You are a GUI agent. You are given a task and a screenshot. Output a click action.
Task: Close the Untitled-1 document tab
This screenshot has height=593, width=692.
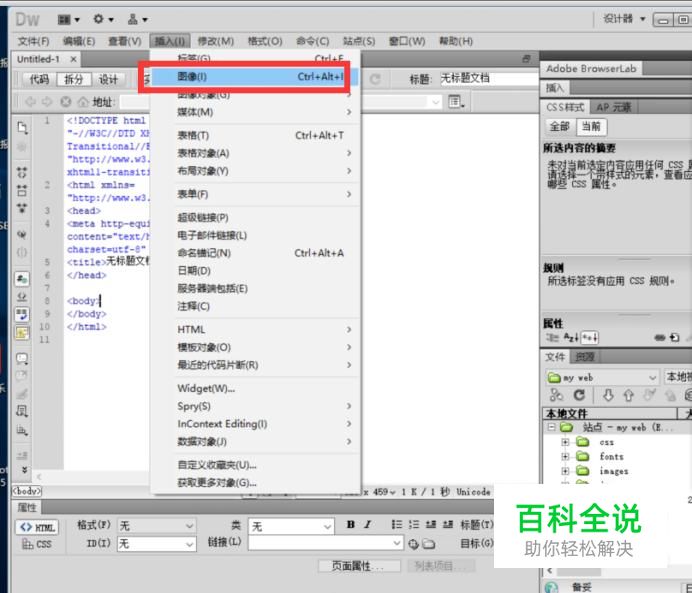73,59
